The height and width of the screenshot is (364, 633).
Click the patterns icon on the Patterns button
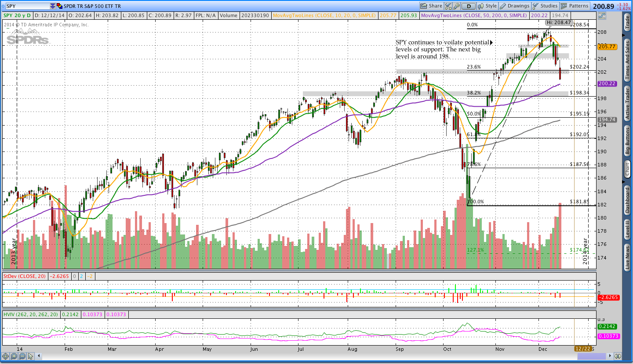point(564,6)
